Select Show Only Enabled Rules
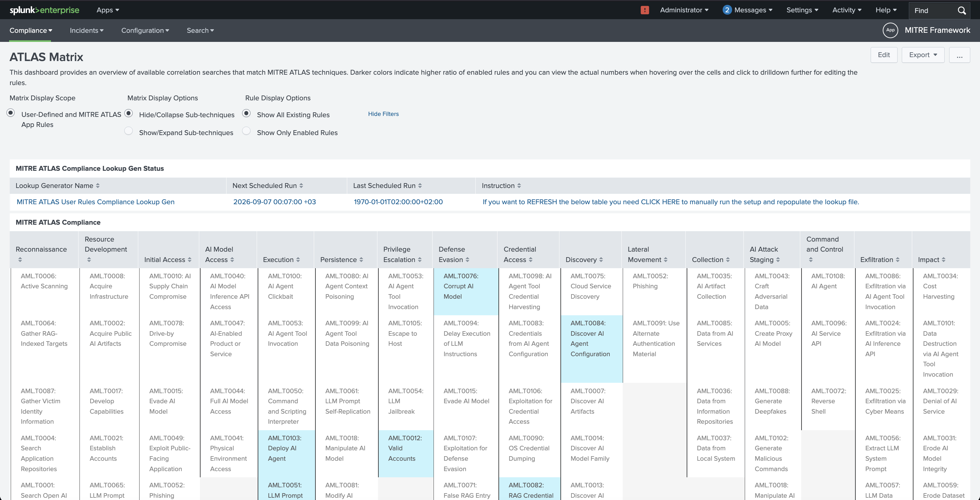Viewport: 980px width, 500px height. pos(247,131)
